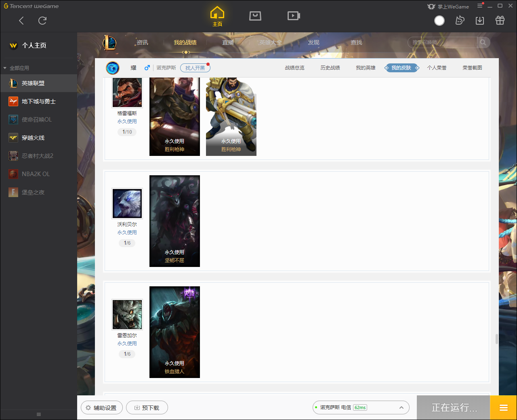The image size is (517, 420).
Task: Select 我的英雄 sub-tab
Action: point(366,68)
